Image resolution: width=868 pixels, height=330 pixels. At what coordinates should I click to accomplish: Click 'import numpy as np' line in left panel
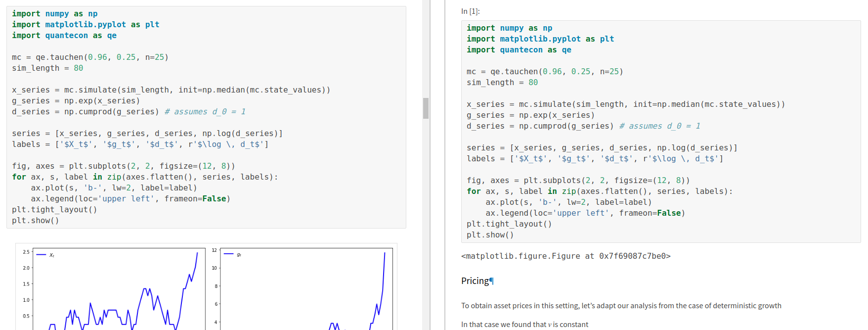pyautogui.click(x=55, y=14)
